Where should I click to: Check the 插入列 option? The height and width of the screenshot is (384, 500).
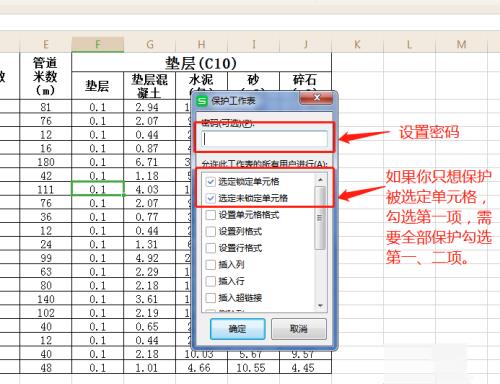point(211,265)
